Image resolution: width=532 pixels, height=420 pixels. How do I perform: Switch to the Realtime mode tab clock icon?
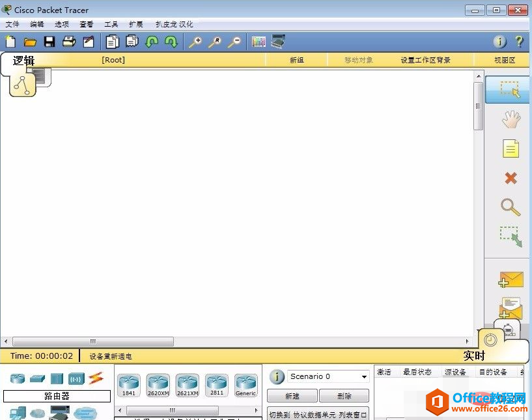tap(490, 340)
